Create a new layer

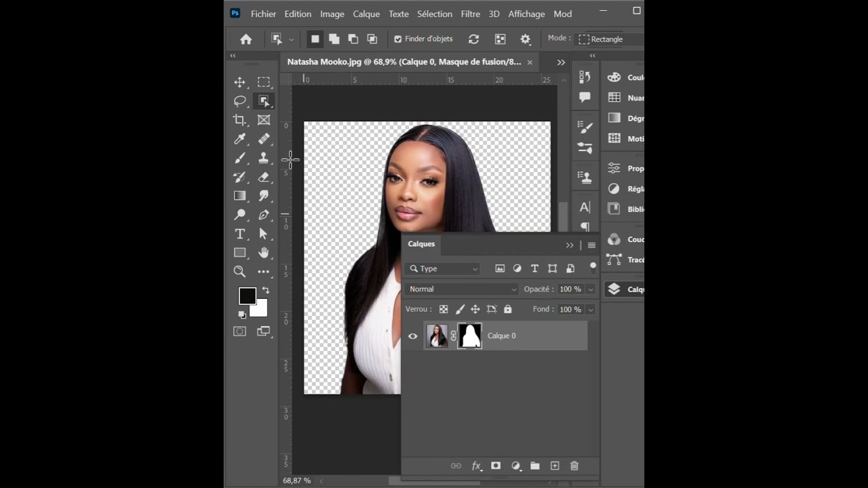[555, 466]
